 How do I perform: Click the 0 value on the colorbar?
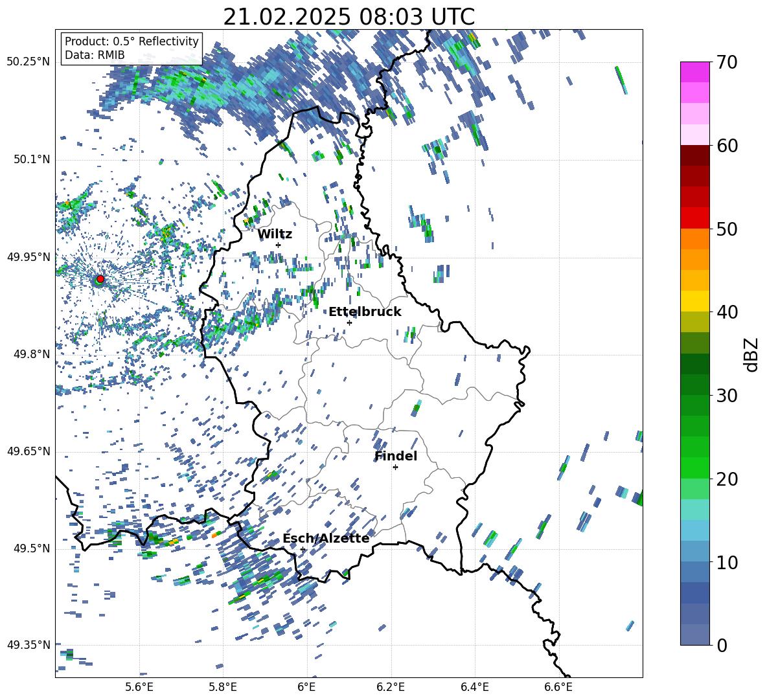coord(722,645)
